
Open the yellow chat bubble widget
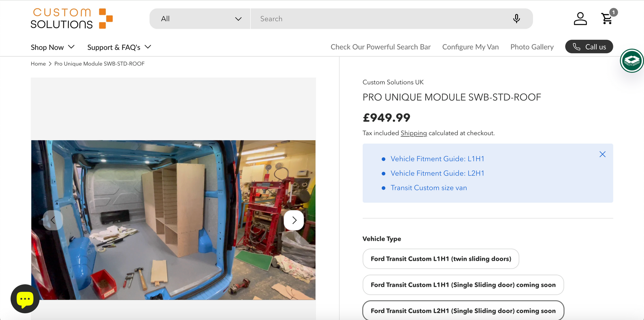point(25,299)
